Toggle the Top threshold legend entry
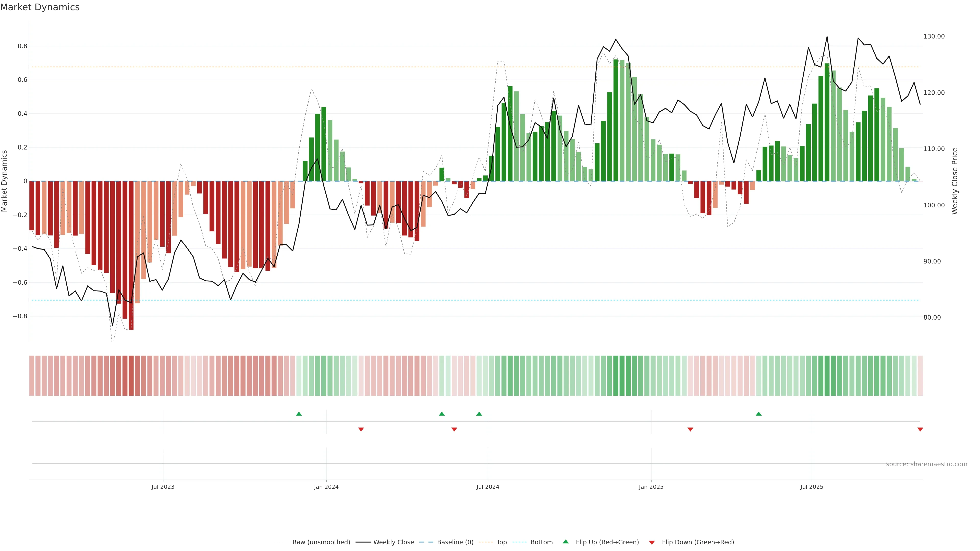Screen dimensions: 980x551 click(501, 542)
